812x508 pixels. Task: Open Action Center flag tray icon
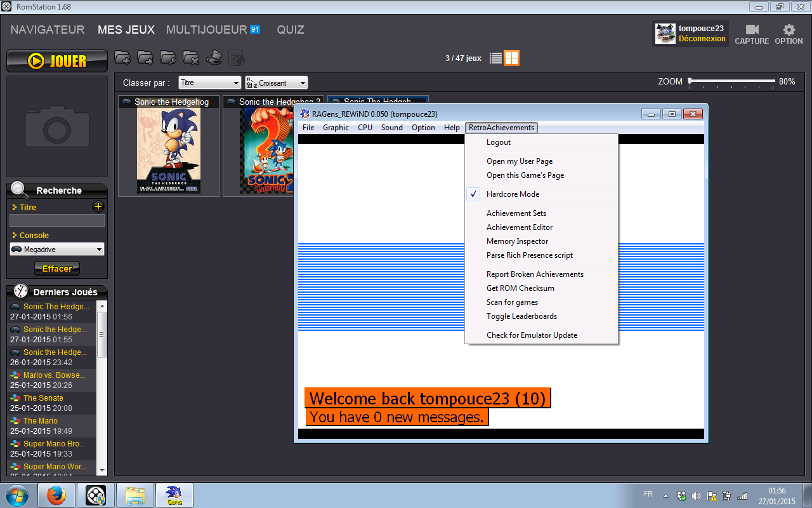click(x=711, y=495)
